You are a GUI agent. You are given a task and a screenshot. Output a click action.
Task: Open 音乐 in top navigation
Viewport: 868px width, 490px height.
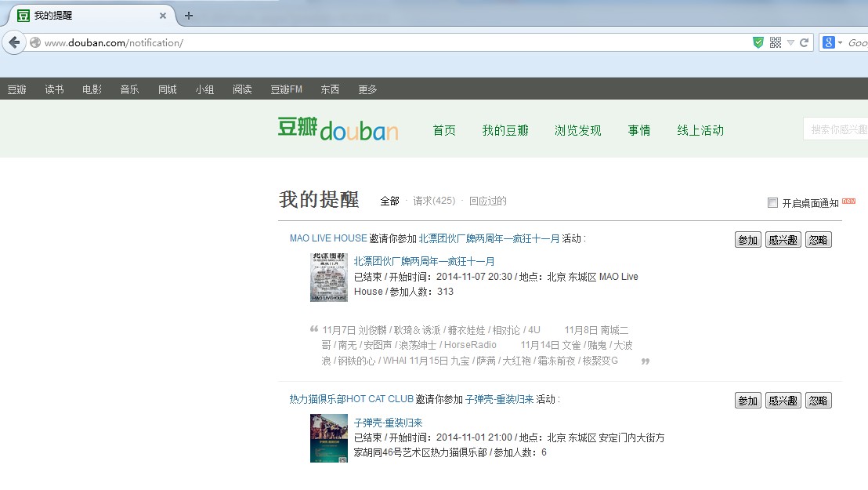pyautogui.click(x=129, y=89)
